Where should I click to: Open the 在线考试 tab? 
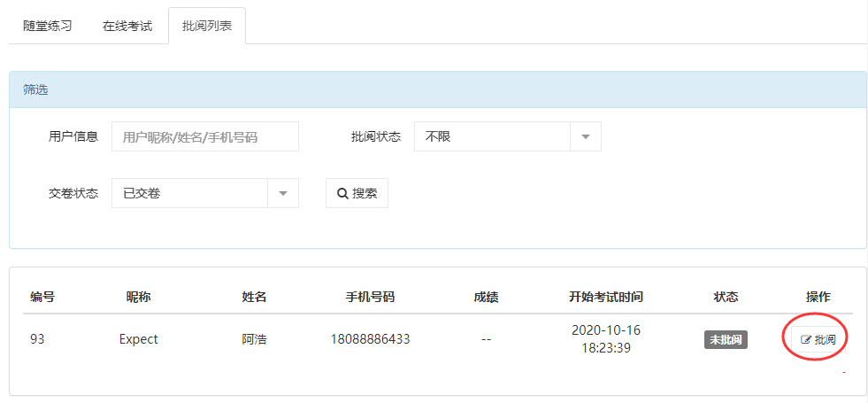pos(127,26)
